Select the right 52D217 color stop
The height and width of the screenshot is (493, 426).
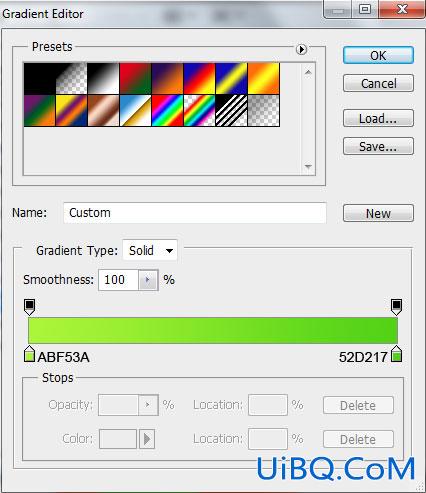tap(396, 354)
